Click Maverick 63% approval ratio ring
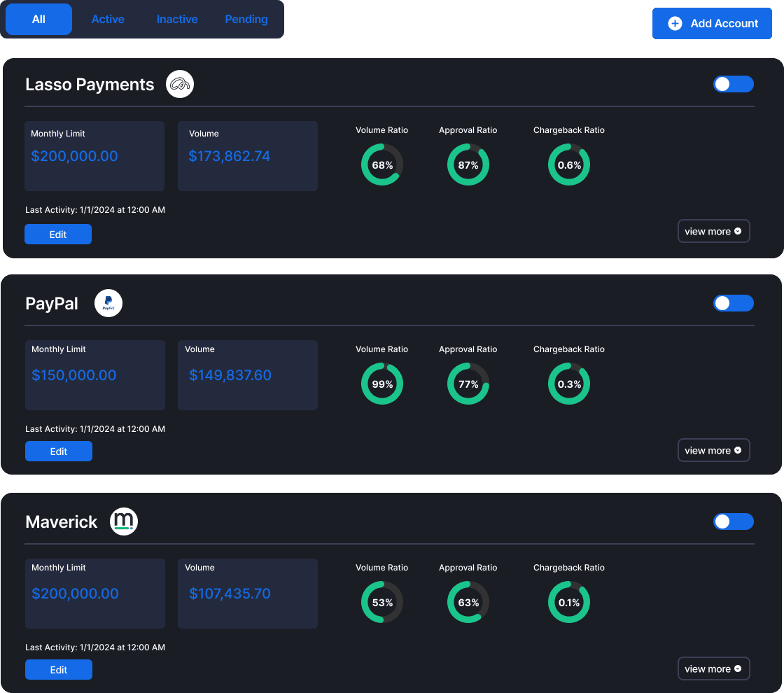Viewport: 784px width, 693px height. pos(468,602)
